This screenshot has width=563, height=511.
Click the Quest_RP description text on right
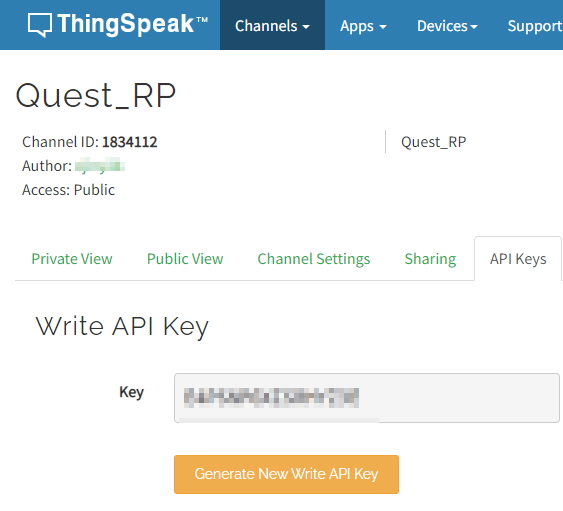coord(433,142)
